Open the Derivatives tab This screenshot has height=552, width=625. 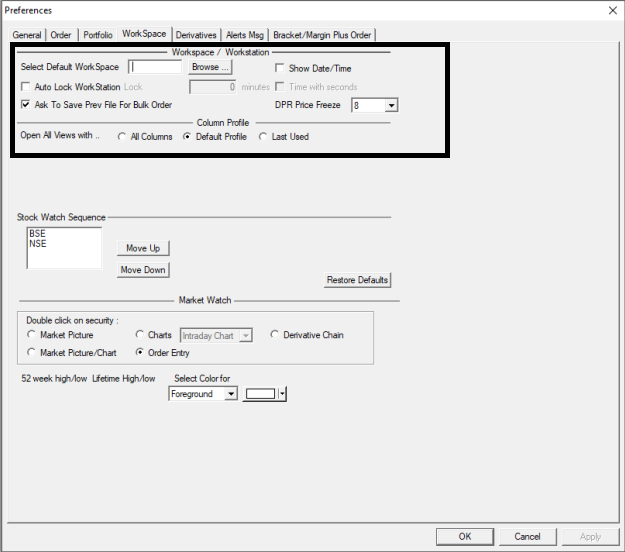pyautogui.click(x=196, y=34)
